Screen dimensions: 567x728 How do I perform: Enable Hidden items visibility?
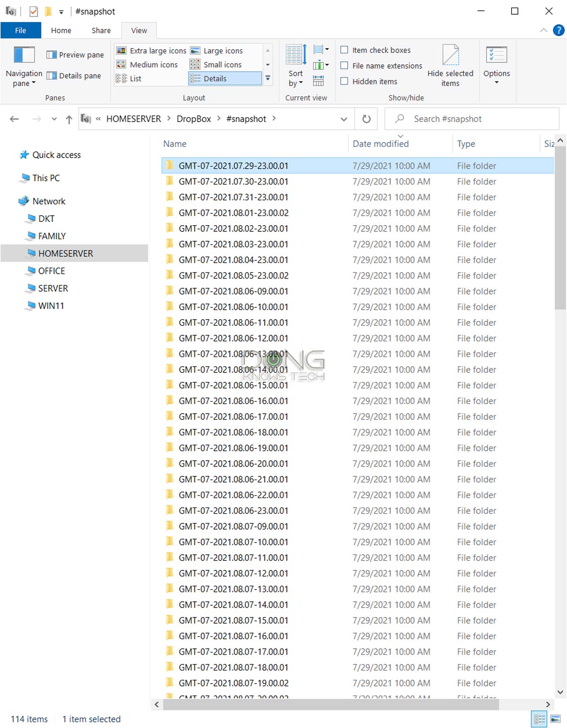pyautogui.click(x=344, y=81)
